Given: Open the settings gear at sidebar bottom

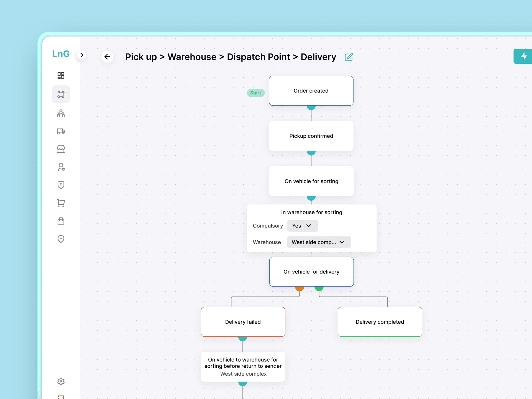Looking at the screenshot, I should pos(61,381).
